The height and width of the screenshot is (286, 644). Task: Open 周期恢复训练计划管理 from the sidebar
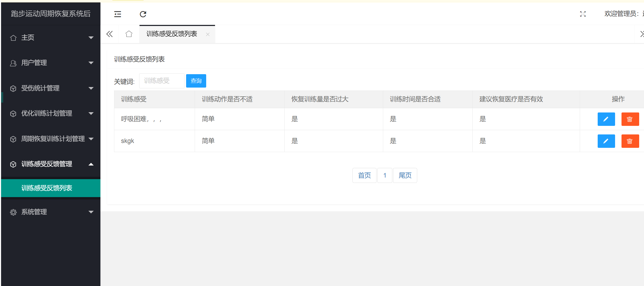(52, 139)
